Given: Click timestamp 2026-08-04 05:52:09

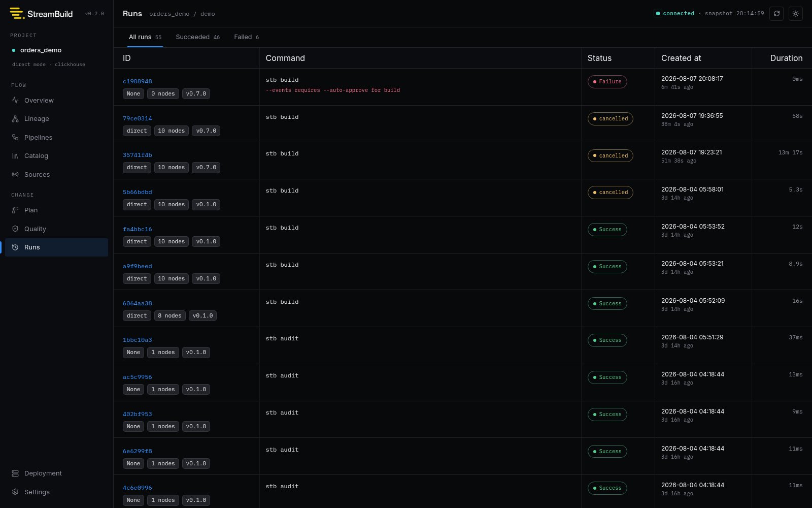Looking at the screenshot, I should [693, 301].
